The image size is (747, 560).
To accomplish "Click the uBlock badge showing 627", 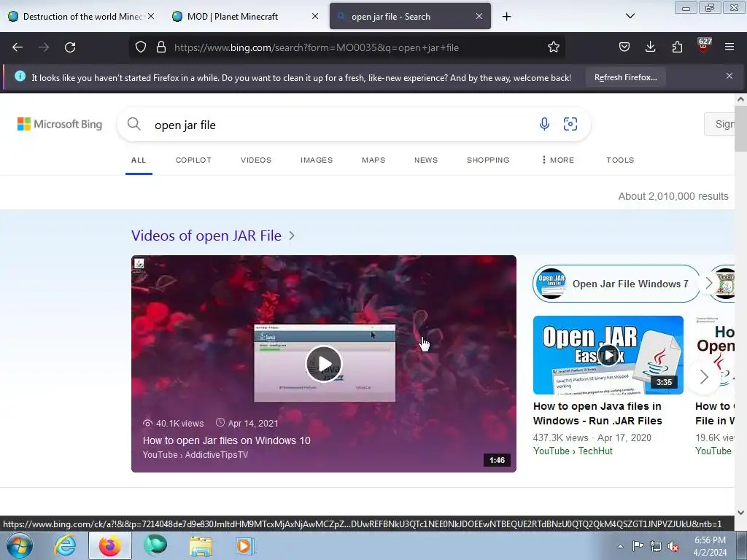I will pos(704,44).
